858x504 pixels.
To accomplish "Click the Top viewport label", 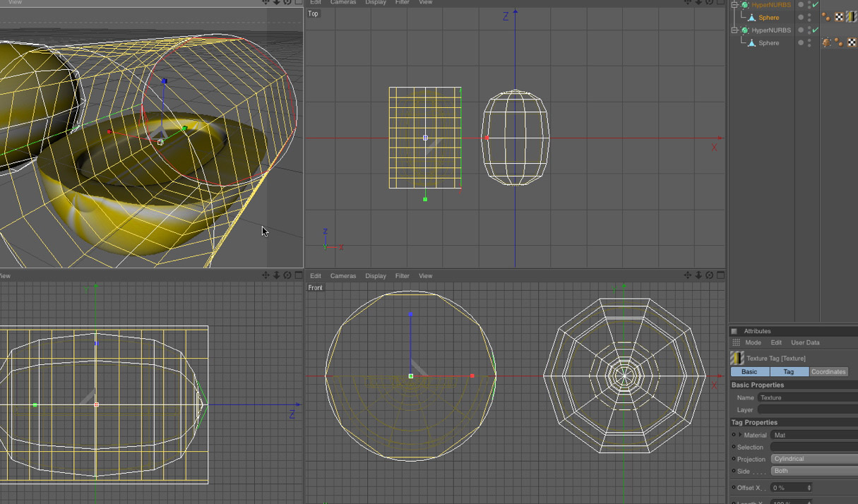I will tap(313, 13).
